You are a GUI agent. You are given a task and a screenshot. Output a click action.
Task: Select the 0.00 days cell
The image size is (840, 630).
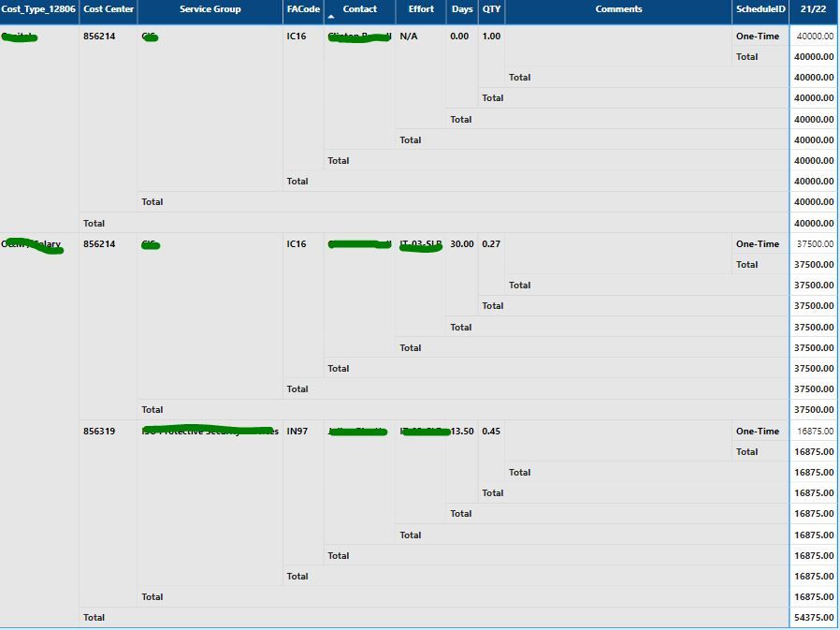(459, 36)
